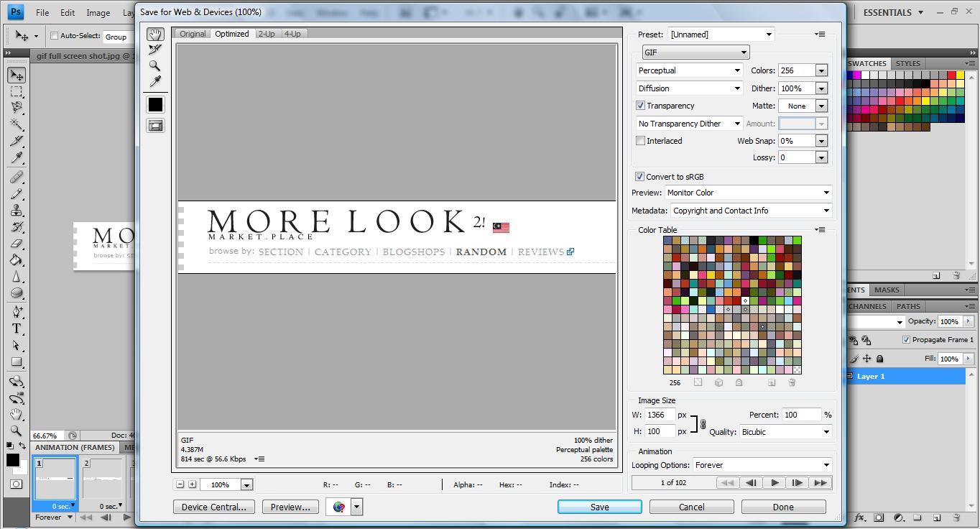Viewport: 980px width, 529px height.
Task: Add new color to Color Table
Action: 772,382
